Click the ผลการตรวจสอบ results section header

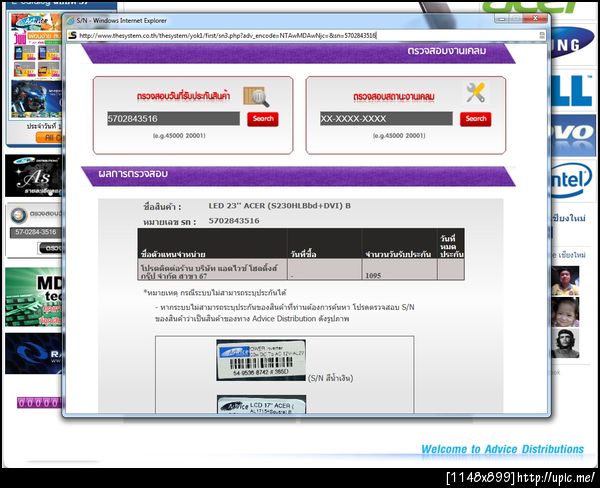click(x=133, y=174)
